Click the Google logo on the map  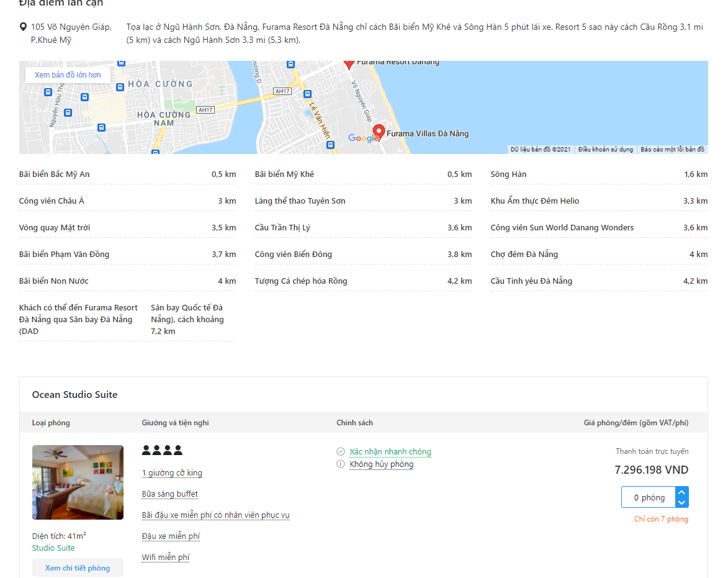362,138
